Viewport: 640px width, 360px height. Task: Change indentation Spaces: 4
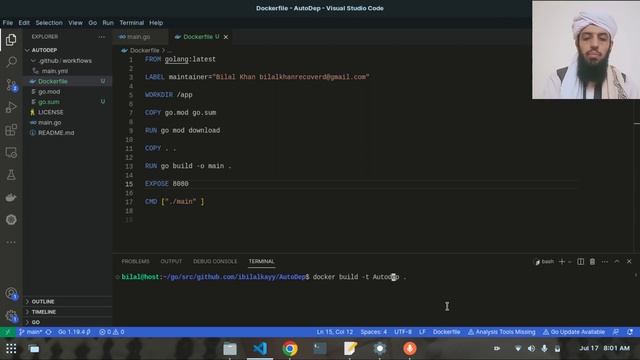point(373,332)
